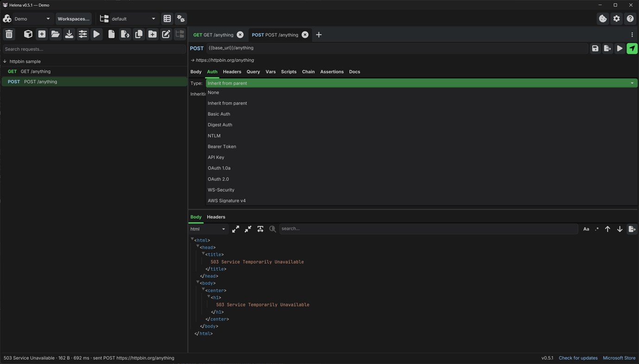Switch to the response Headers tab
This screenshot has width=639, height=364.
click(x=216, y=217)
